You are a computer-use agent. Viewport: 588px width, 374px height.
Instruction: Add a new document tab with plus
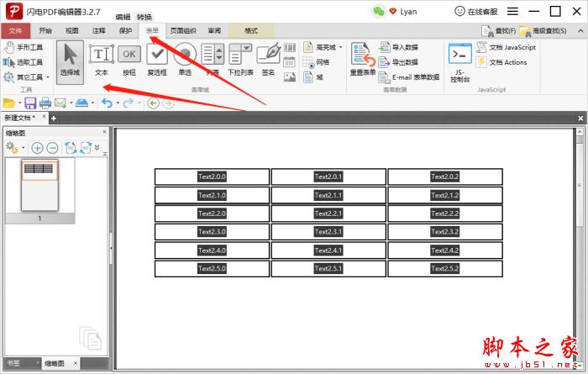click(x=54, y=119)
